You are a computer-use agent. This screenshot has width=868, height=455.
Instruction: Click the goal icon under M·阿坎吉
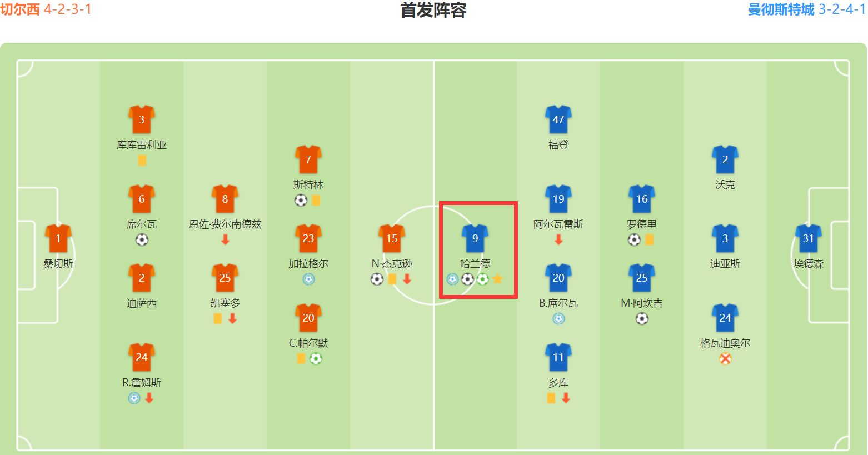642,318
